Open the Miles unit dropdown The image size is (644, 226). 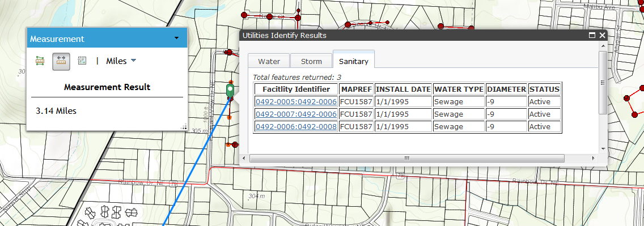(121, 61)
